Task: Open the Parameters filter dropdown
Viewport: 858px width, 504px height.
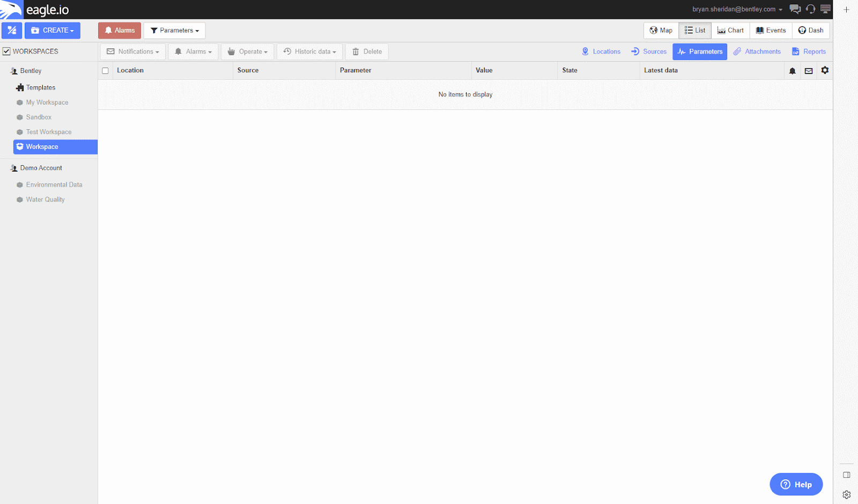Action: coord(175,31)
